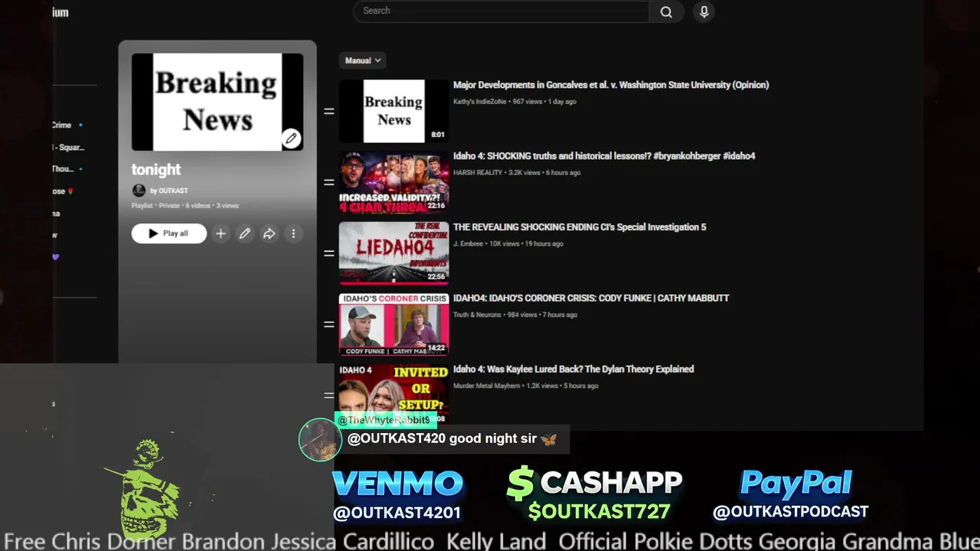Image resolution: width=980 pixels, height=551 pixels.
Task: Click in the Search input field
Action: click(501, 11)
